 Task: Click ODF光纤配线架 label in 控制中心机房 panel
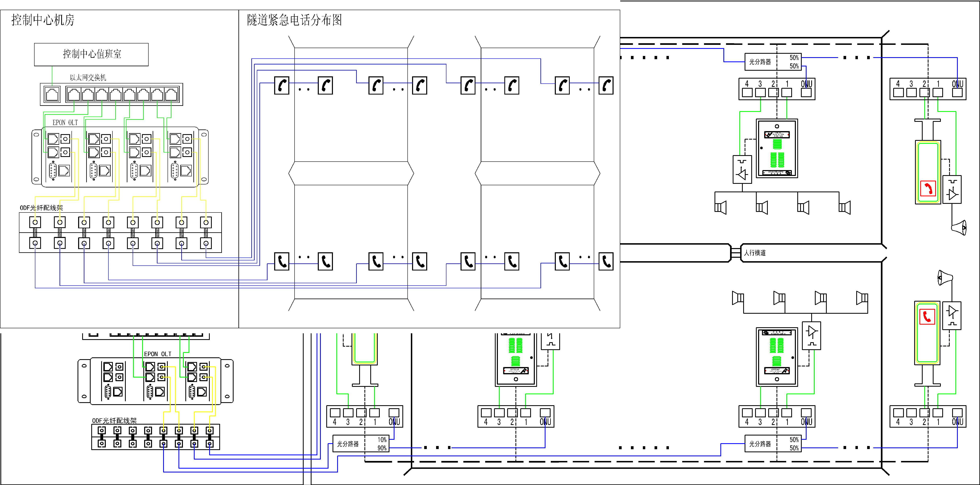coord(41,208)
